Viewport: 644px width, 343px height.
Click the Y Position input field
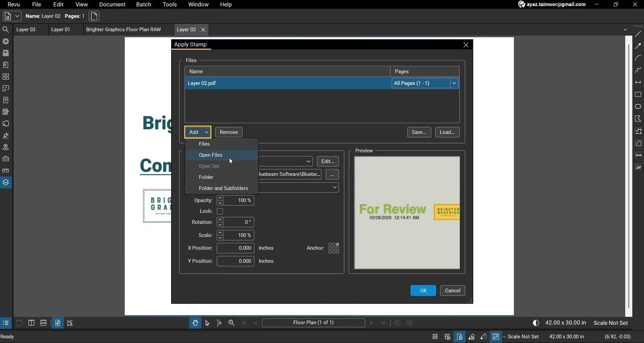(235, 261)
